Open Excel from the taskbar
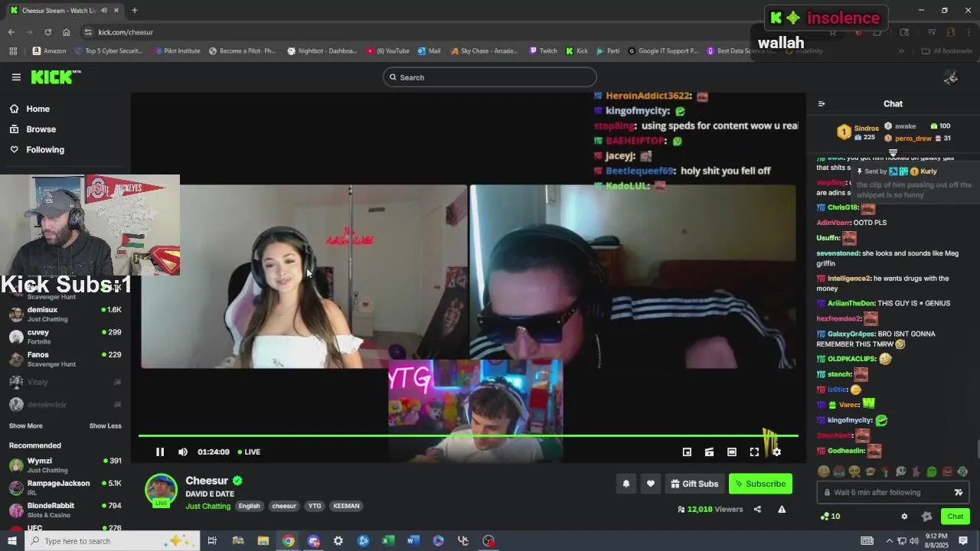This screenshot has height=551, width=980. [388, 541]
